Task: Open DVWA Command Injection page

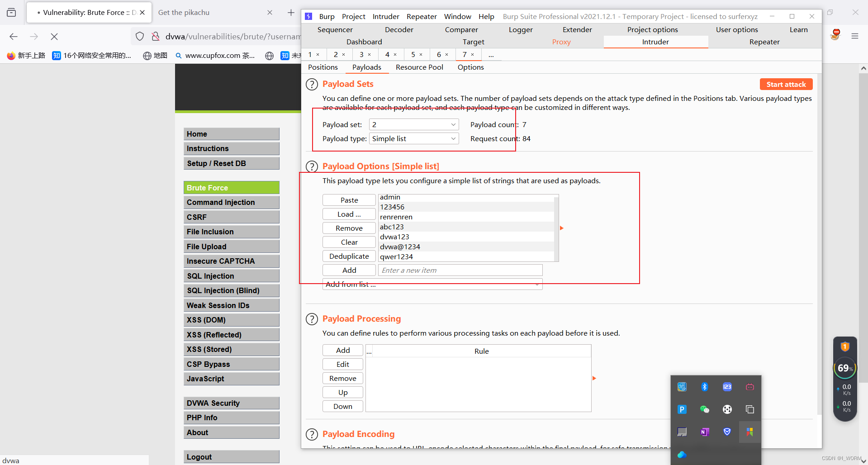Action: [x=232, y=202]
